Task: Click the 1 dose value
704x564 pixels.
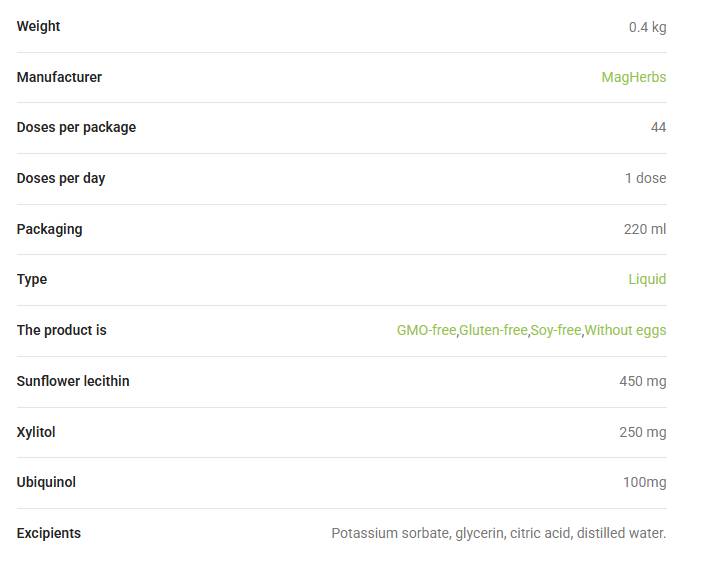Action: 645,178
